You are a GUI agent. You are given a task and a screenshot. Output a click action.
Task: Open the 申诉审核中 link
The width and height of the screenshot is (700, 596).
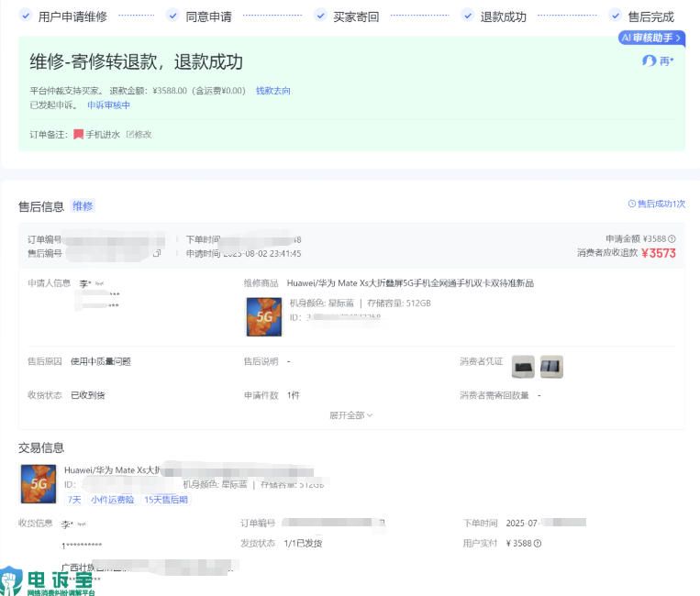click(x=108, y=105)
